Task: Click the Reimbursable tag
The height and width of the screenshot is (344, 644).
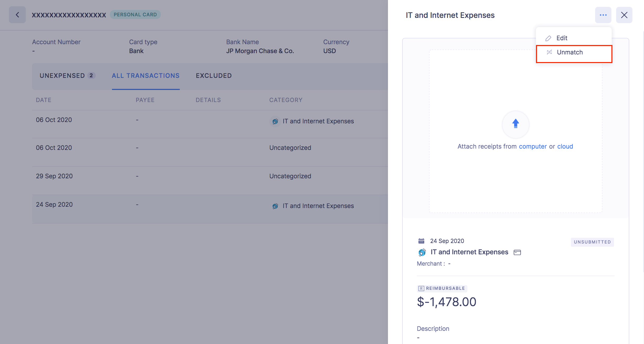Action: point(442,289)
